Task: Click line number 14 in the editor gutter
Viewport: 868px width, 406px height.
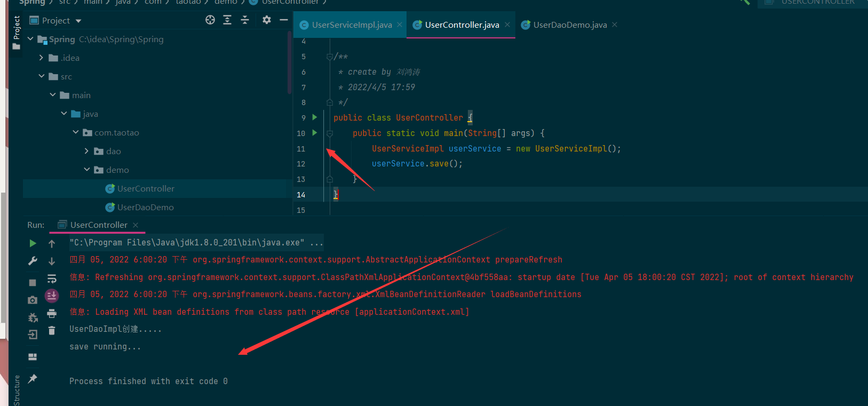Action: click(x=301, y=195)
